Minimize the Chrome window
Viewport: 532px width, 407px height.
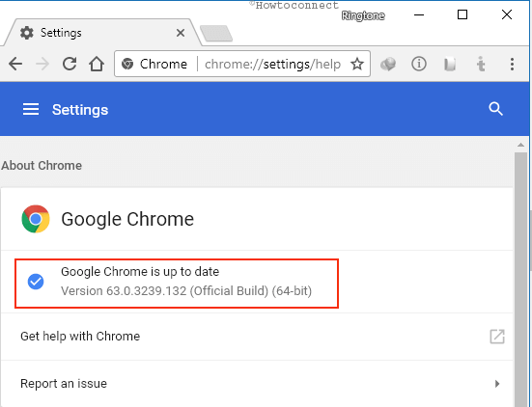pyautogui.click(x=419, y=14)
